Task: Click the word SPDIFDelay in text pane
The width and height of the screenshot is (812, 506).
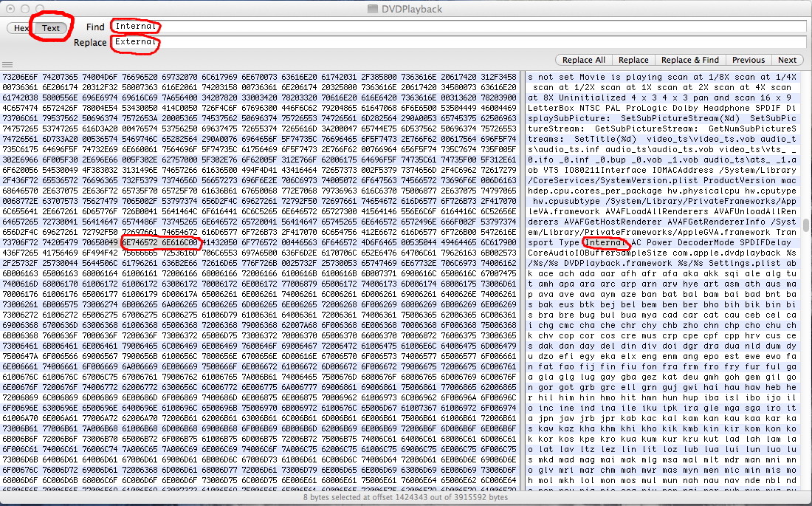Action: [x=766, y=242]
